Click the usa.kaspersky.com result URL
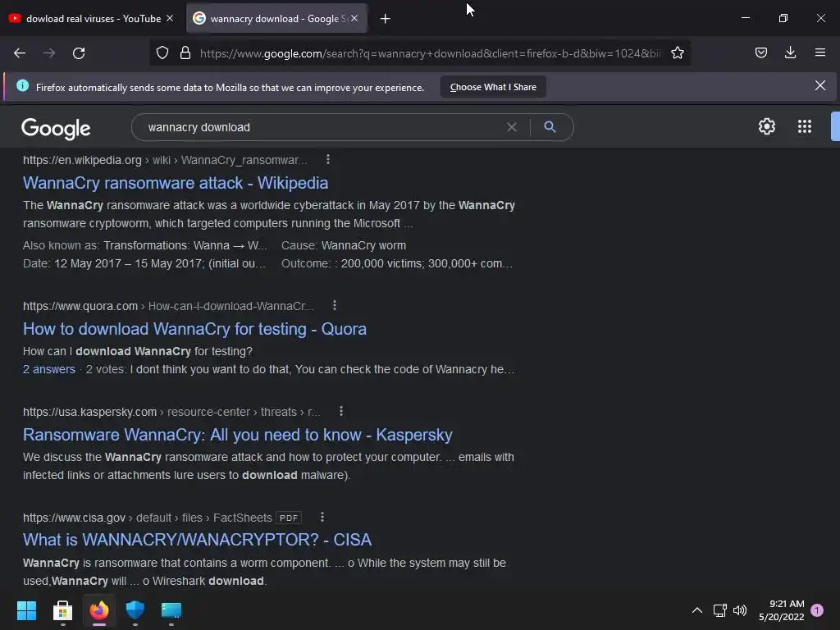Viewport: 840px width, 630px height. coord(171,412)
